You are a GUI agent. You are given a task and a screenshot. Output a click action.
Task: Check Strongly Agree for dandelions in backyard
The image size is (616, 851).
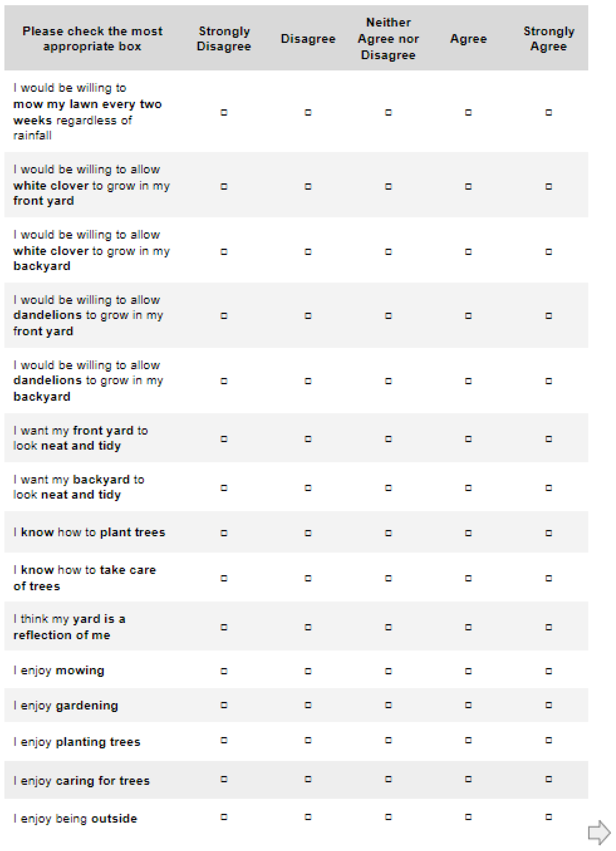click(549, 381)
